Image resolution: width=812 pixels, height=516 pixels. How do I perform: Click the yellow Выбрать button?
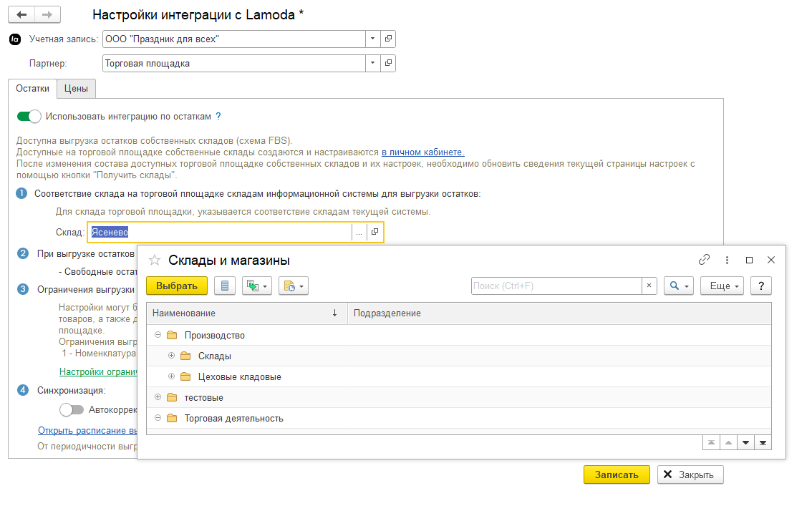tap(177, 286)
